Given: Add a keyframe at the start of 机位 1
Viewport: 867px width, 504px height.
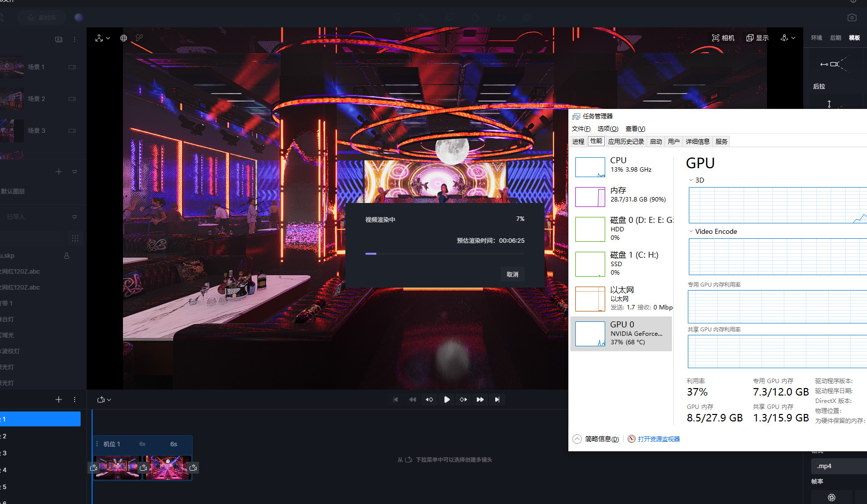Looking at the screenshot, I should pyautogui.click(x=94, y=468).
